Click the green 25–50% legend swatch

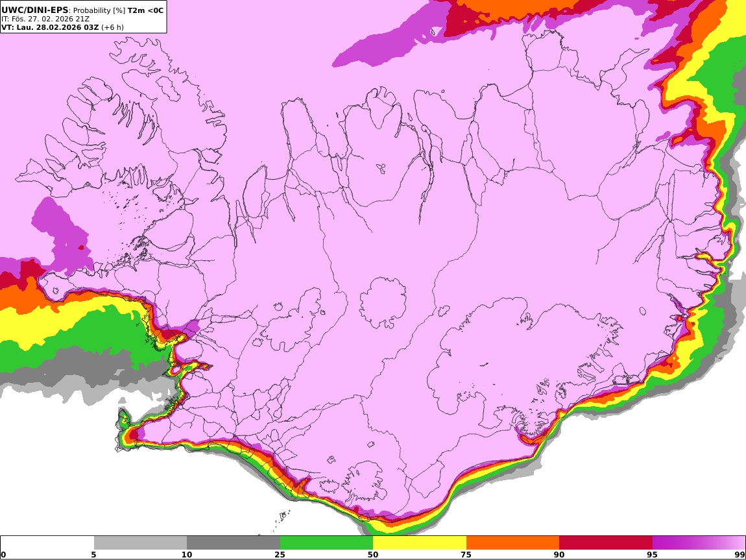click(326, 542)
